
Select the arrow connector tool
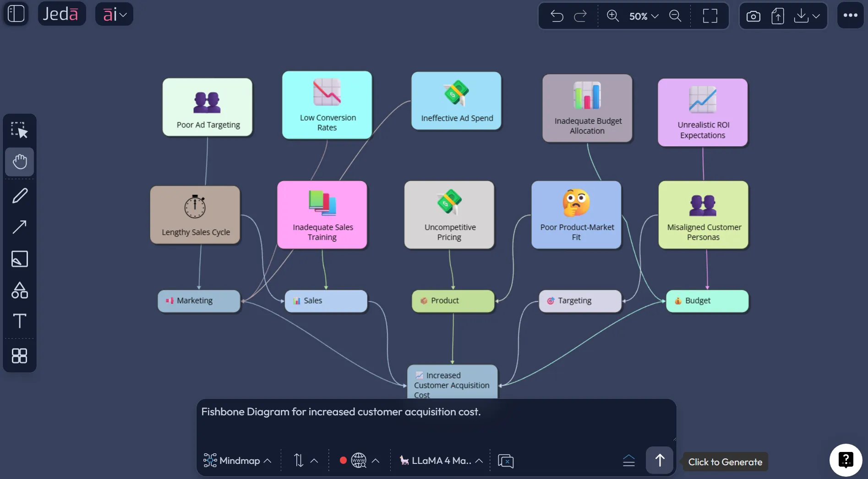point(19,227)
